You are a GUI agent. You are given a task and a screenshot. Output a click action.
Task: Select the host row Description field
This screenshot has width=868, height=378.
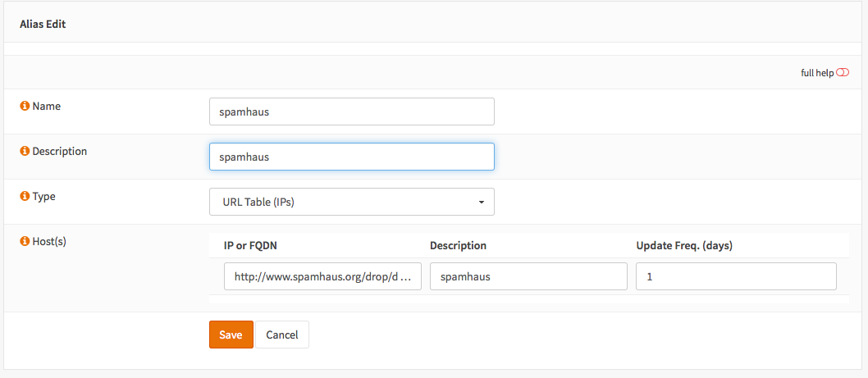528,277
